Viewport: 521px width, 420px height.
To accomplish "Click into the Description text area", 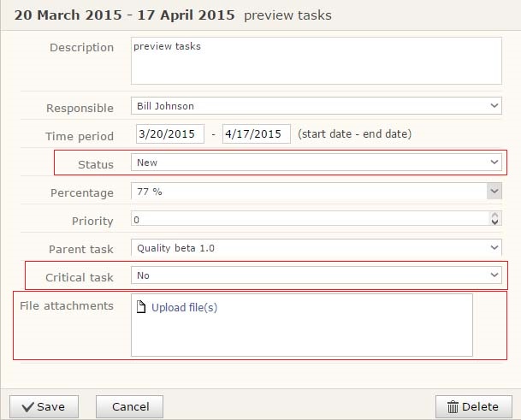I will click(316, 60).
